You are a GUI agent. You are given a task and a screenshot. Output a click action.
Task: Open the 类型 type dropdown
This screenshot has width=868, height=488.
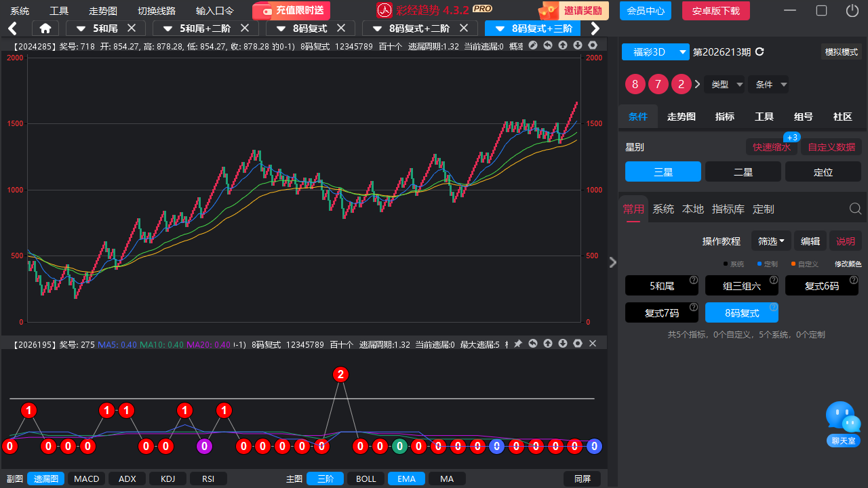725,85
